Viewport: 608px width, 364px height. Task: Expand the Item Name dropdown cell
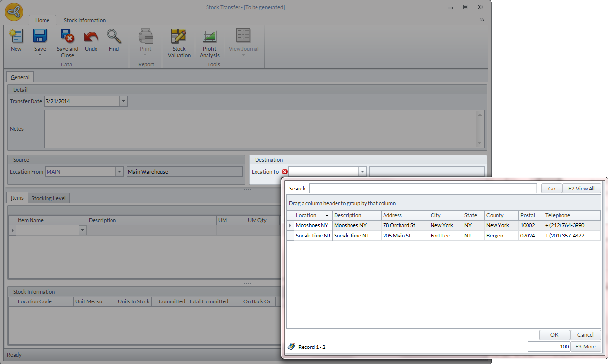[x=82, y=231]
